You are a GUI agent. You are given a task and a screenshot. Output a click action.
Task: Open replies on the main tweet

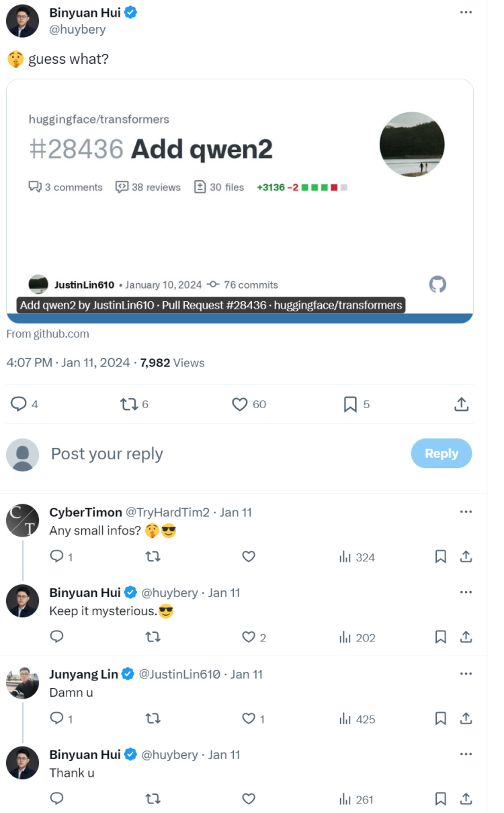pyautogui.click(x=19, y=404)
